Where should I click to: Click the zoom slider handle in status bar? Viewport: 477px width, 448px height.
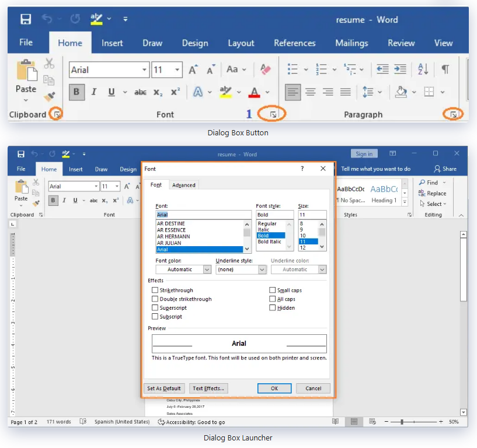pos(402,422)
